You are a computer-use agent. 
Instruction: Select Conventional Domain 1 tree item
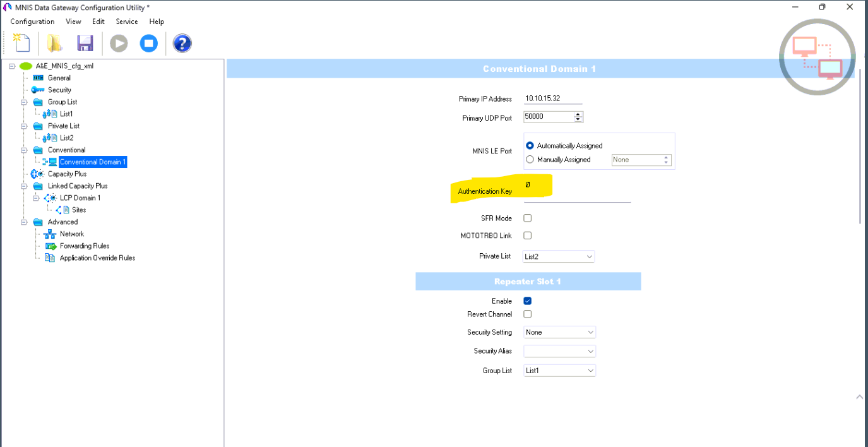click(x=93, y=162)
